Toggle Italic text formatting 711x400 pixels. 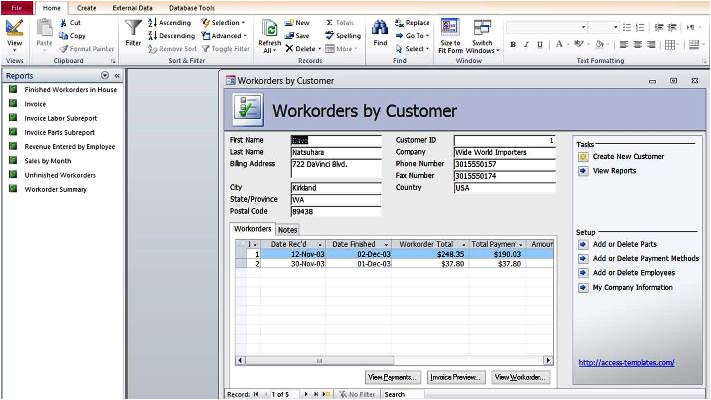click(527, 44)
